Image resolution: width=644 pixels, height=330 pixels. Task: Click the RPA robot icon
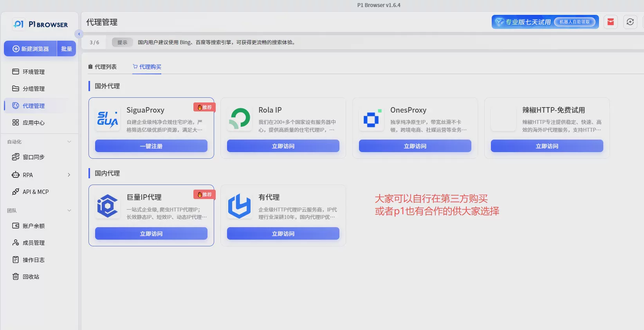pyautogui.click(x=16, y=175)
